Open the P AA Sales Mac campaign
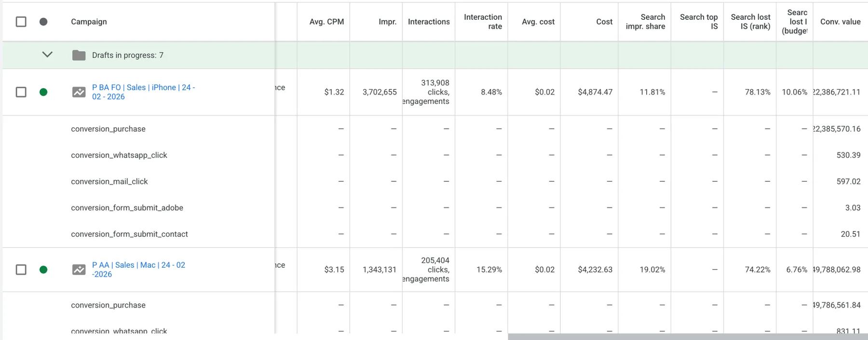868x340 pixels. pos(138,270)
